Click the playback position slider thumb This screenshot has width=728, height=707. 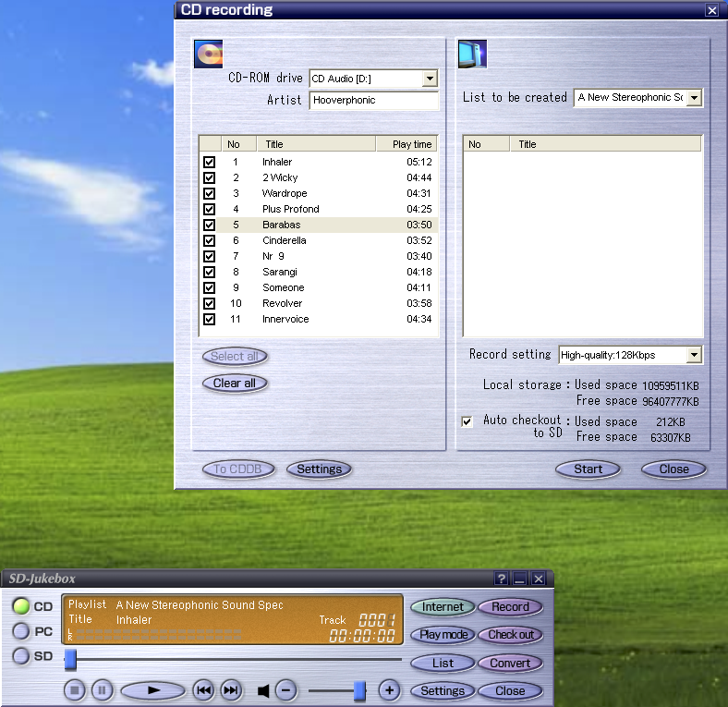click(70, 659)
